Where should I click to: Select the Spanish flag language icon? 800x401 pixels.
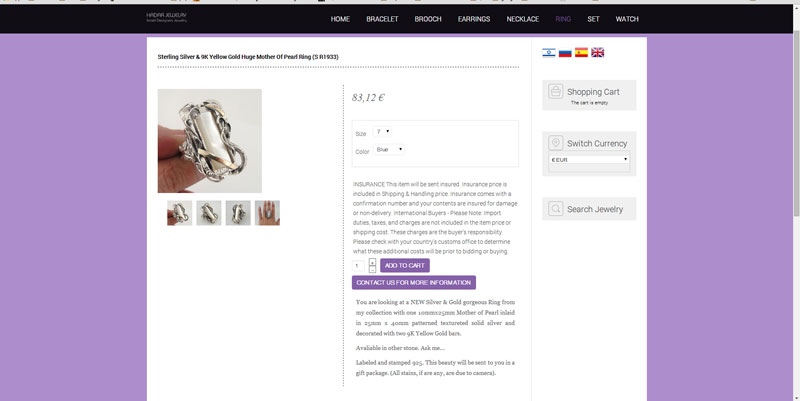point(581,53)
